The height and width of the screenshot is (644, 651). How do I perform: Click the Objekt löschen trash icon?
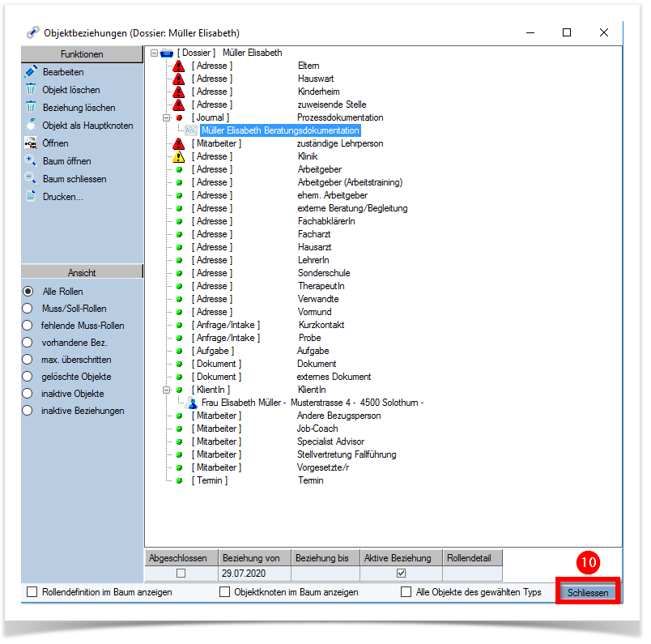31,89
